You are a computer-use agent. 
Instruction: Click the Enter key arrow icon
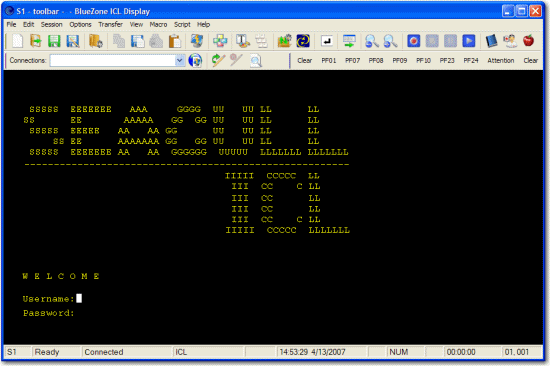(327, 41)
